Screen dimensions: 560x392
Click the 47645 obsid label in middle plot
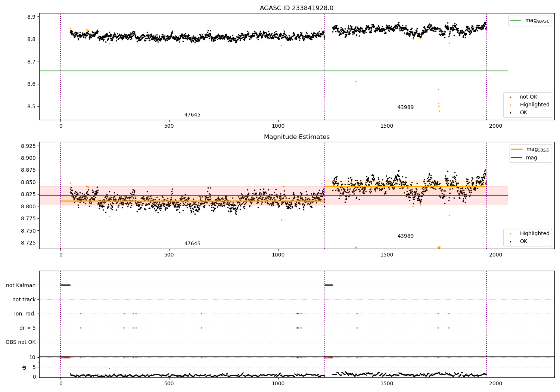click(192, 244)
